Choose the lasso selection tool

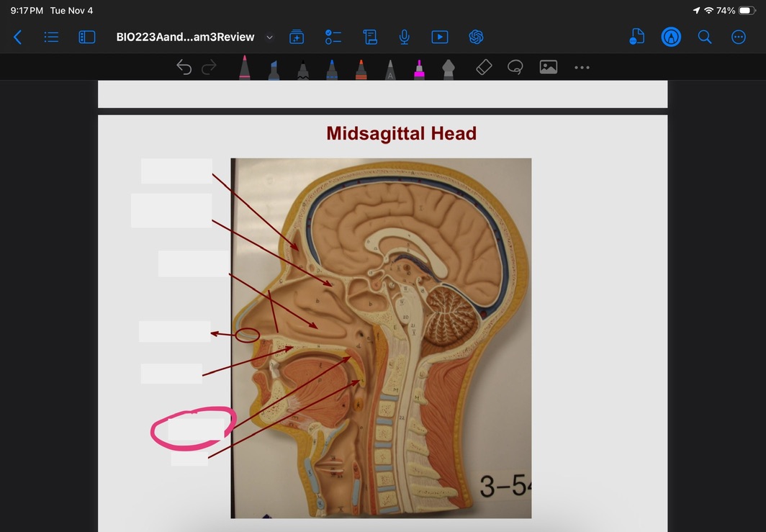[515, 68]
